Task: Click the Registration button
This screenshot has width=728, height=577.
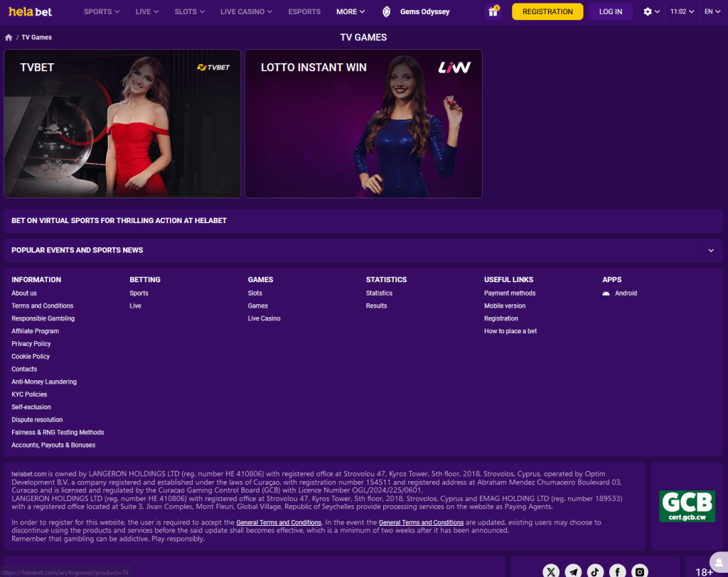Action: pyautogui.click(x=547, y=11)
